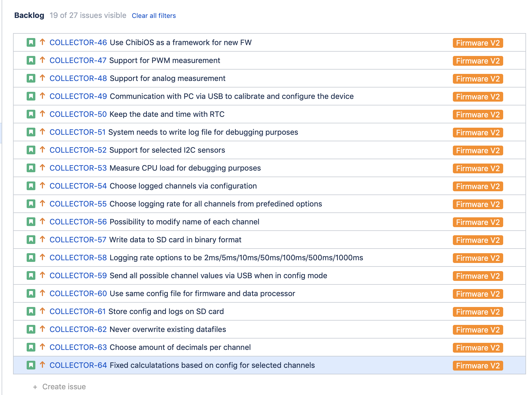Click priority arrow icon for COLLECTOR-58
Screen dimensions: 532x395
coord(42,257)
